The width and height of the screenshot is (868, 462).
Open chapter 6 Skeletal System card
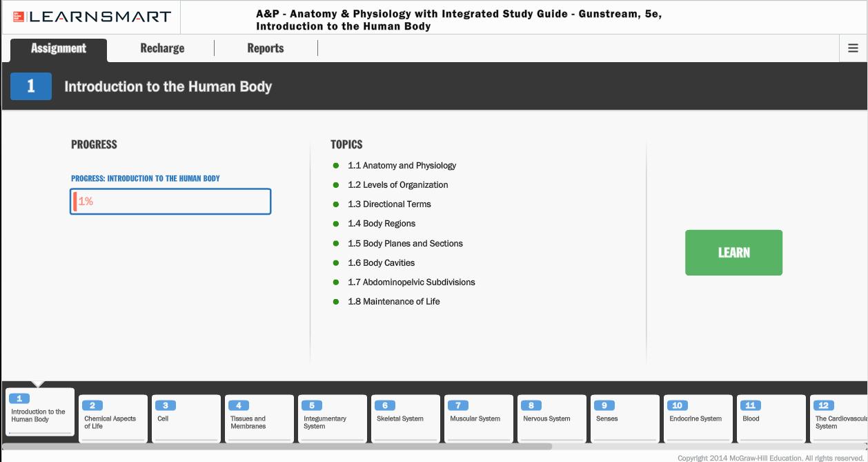[406, 418]
